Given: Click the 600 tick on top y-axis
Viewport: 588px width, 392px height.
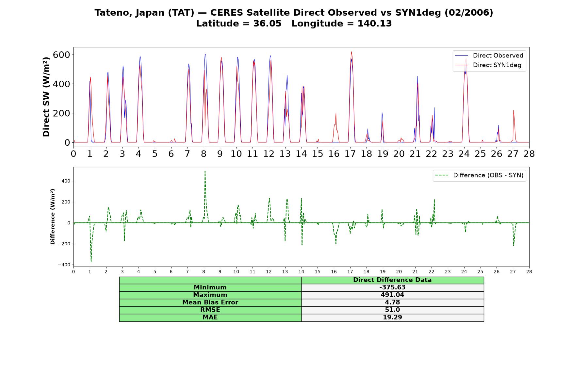Looking at the screenshot, I should coord(61,55).
